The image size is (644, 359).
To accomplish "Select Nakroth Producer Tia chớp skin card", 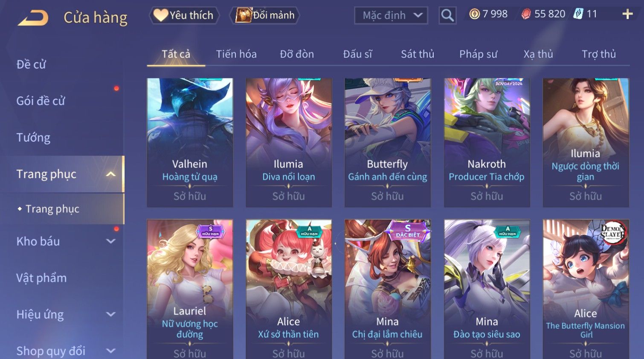I will (487, 143).
